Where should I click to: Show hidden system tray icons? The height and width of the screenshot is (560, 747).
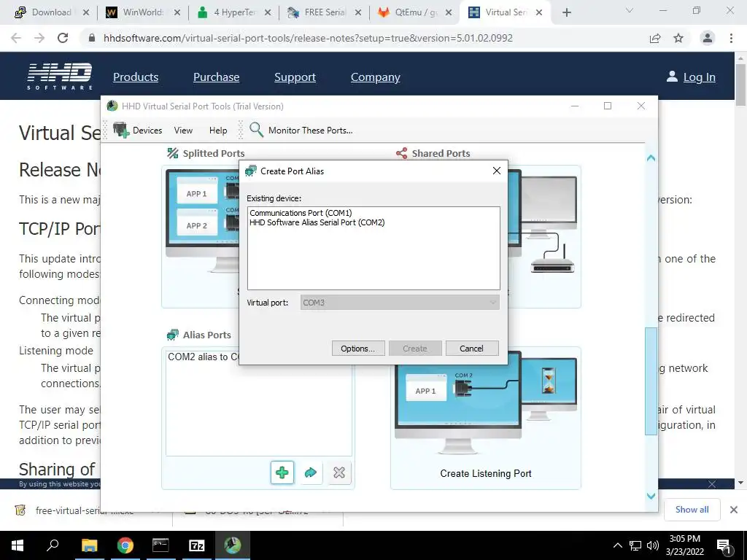pyautogui.click(x=617, y=545)
